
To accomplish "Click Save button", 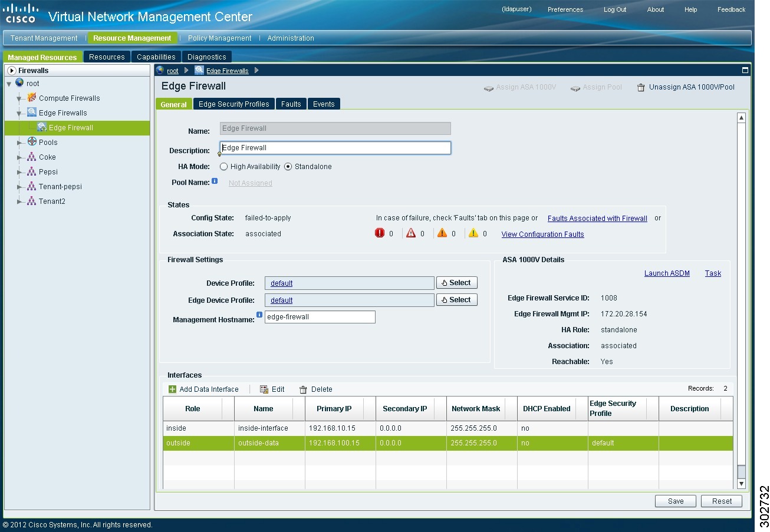I will pos(676,501).
